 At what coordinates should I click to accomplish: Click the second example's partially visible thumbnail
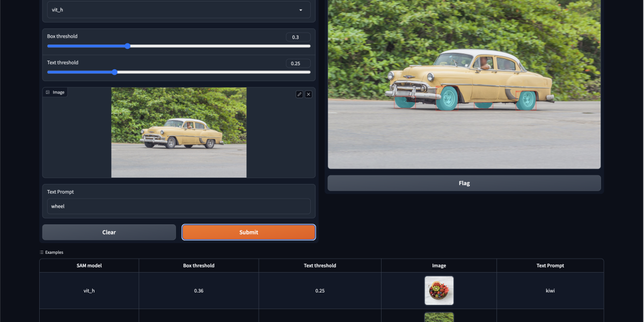439,317
